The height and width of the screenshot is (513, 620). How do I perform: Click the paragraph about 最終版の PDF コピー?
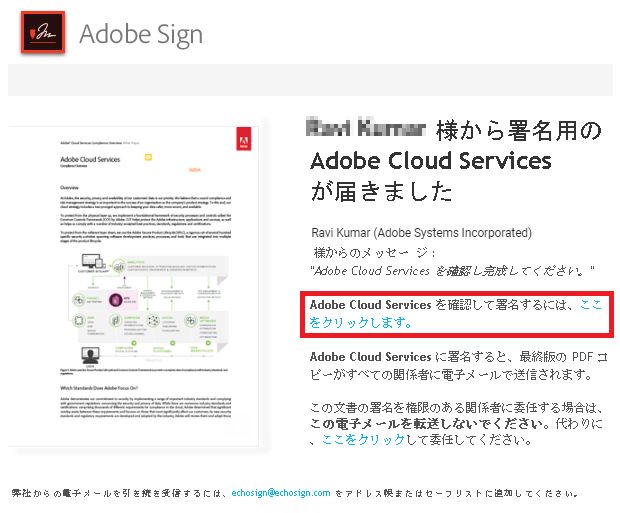[459, 365]
